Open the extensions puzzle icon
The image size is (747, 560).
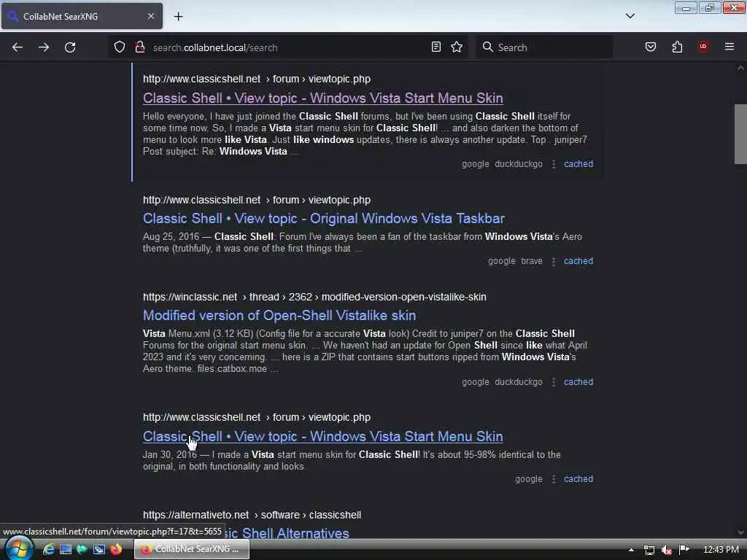click(677, 47)
